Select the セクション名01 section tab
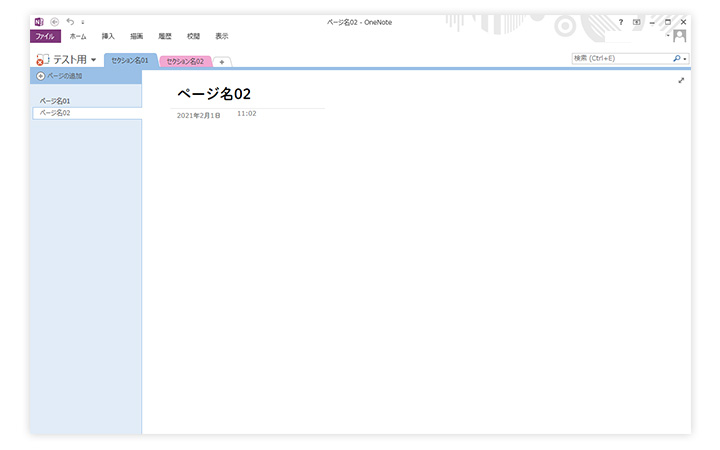Screen dimensions: 720x450 click(x=130, y=60)
